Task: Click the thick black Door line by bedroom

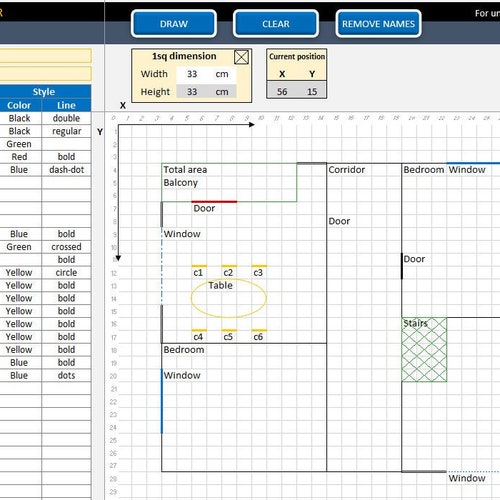Action: pos(402,266)
